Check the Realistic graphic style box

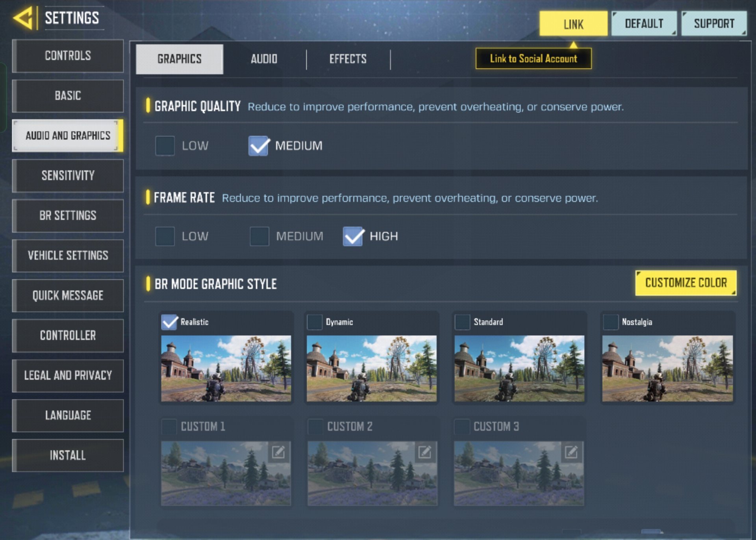(x=169, y=322)
